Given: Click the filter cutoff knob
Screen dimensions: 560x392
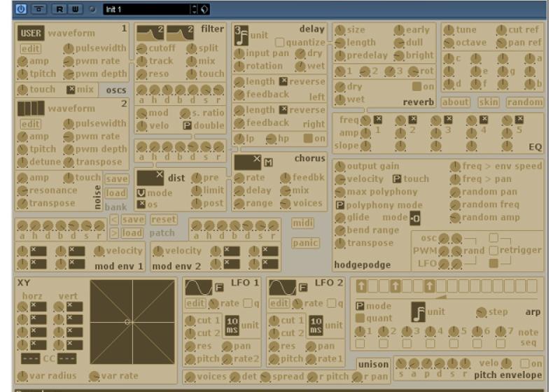Looking at the screenshot, I should (x=141, y=49).
